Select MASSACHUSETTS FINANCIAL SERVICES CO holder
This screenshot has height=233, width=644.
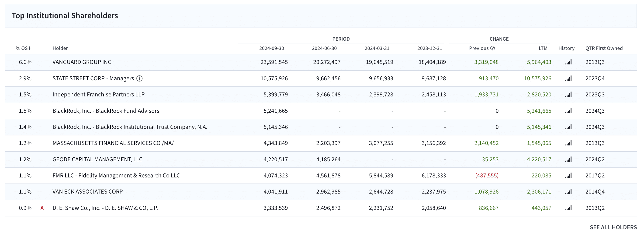tap(113, 143)
